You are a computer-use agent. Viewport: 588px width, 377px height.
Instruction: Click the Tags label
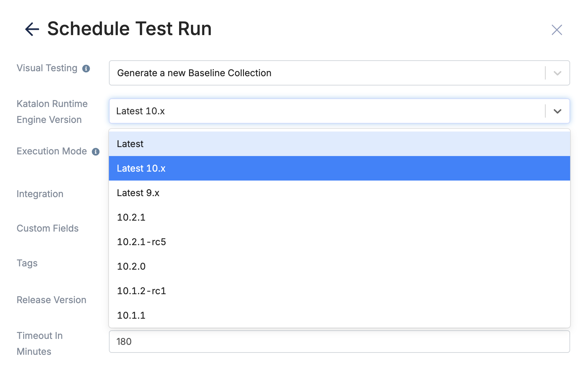coord(27,263)
